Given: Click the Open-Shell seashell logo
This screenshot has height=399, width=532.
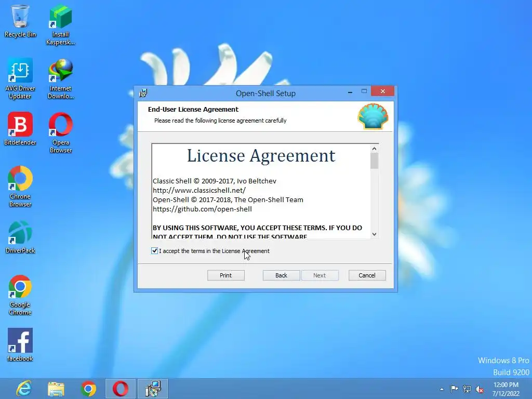Looking at the screenshot, I should [x=373, y=116].
